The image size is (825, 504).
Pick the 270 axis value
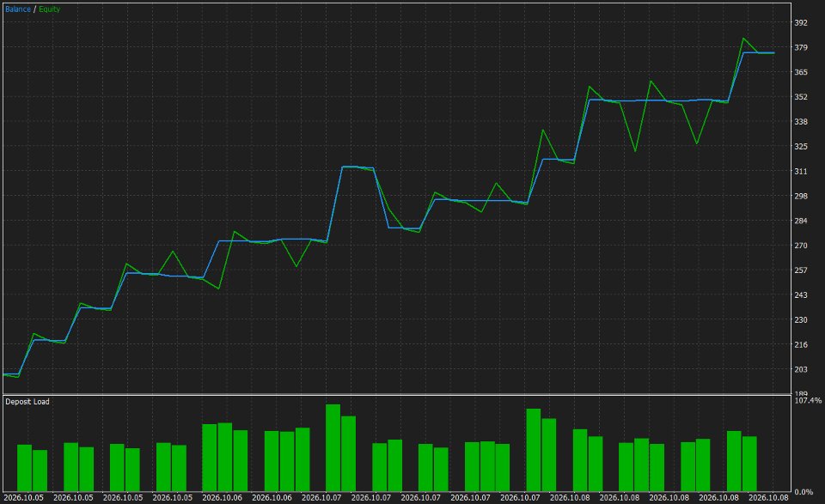pyautogui.click(x=801, y=246)
